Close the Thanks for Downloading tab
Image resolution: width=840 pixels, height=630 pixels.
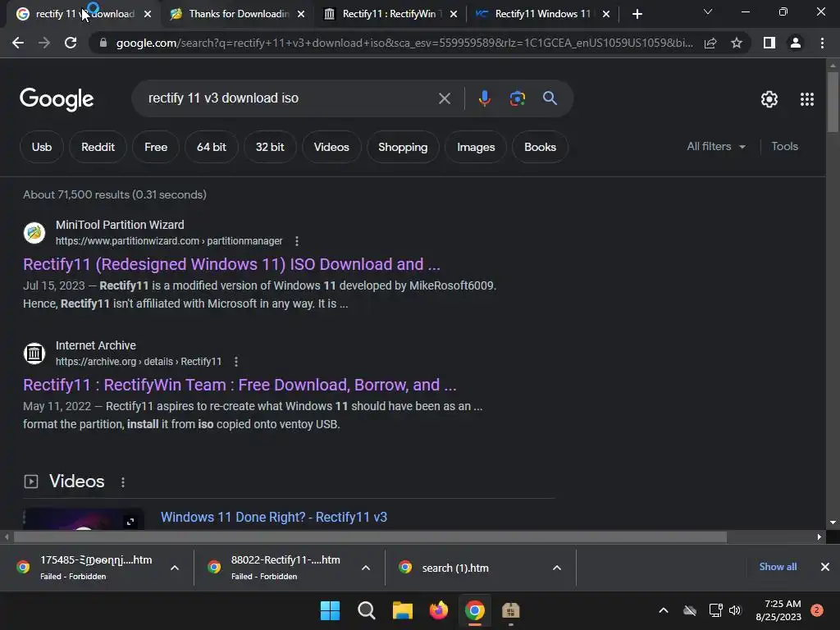coord(301,14)
